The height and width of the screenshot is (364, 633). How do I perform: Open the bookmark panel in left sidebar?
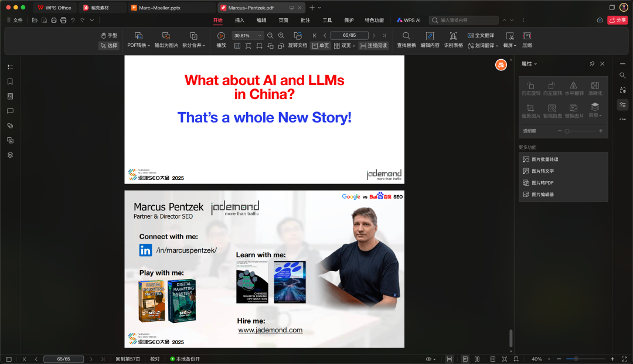pos(10,81)
